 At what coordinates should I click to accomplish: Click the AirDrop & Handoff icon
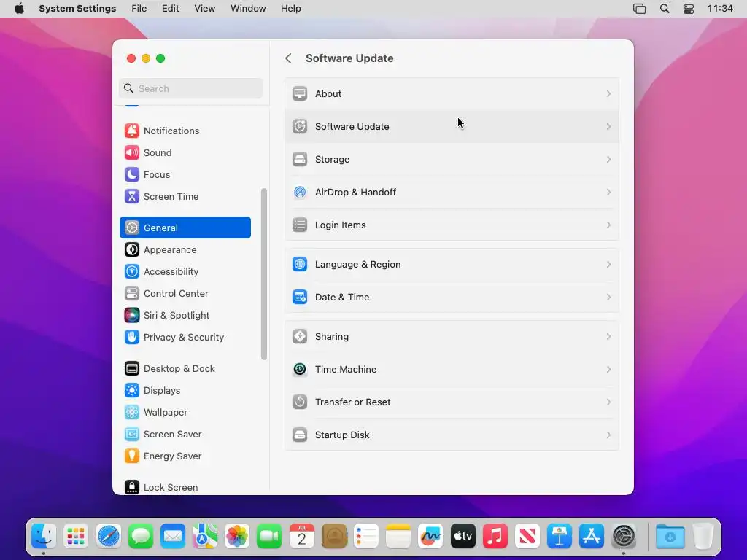[300, 192]
